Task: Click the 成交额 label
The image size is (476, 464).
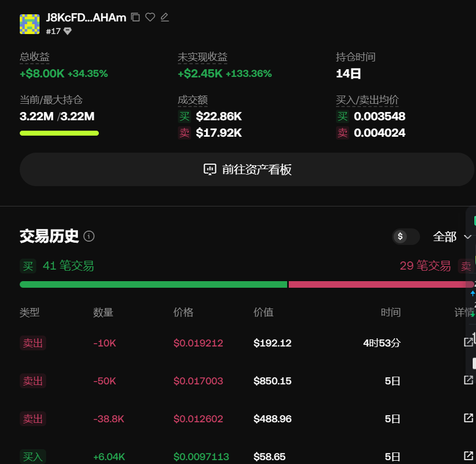Action: (x=193, y=100)
